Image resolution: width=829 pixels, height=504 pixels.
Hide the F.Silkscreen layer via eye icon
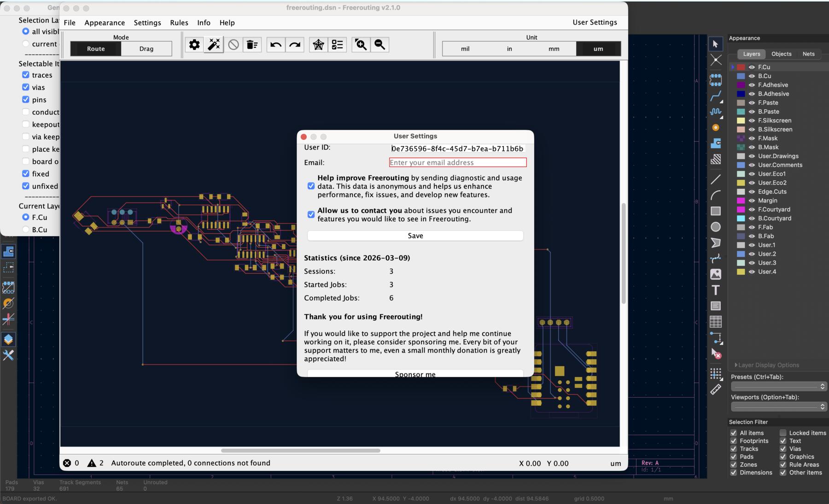752,121
